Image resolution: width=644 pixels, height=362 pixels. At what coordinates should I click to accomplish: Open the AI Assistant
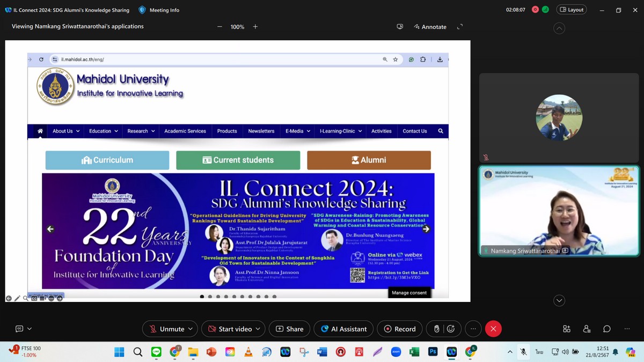pyautogui.click(x=343, y=329)
